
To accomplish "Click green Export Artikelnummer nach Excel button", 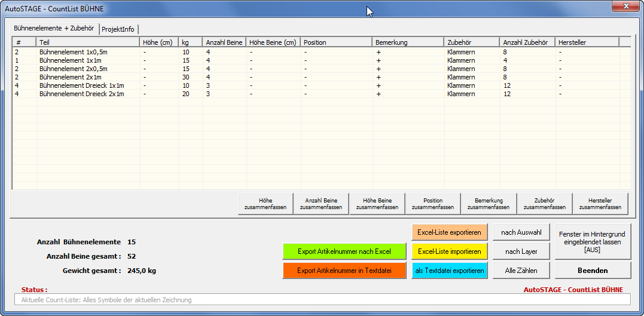I will pos(344,251).
